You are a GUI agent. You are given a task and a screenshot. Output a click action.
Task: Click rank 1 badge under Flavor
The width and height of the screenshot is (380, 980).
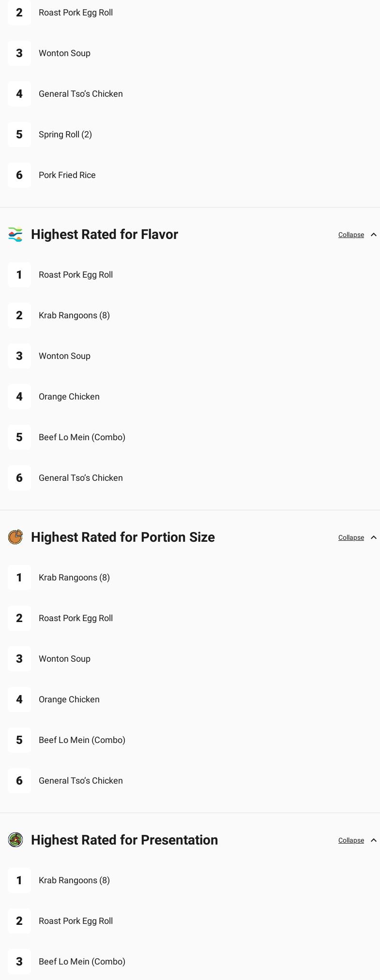point(19,275)
